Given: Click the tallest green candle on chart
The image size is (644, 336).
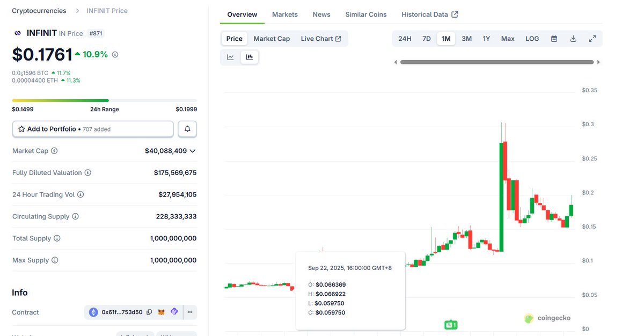Looking at the screenshot, I should point(501,196).
